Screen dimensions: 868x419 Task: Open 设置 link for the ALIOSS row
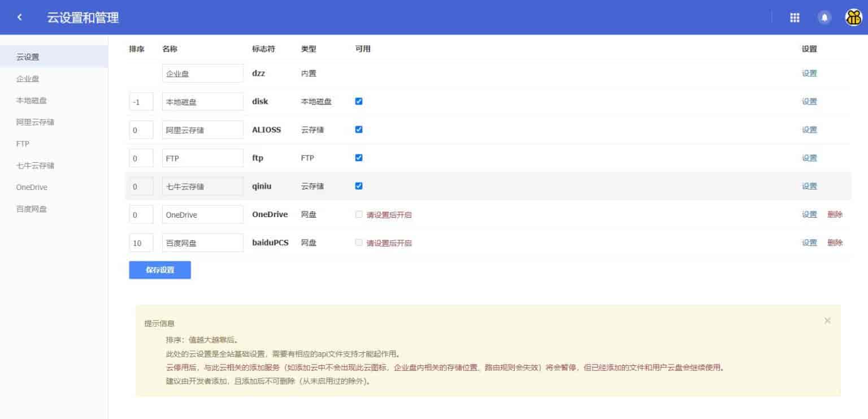tap(809, 129)
